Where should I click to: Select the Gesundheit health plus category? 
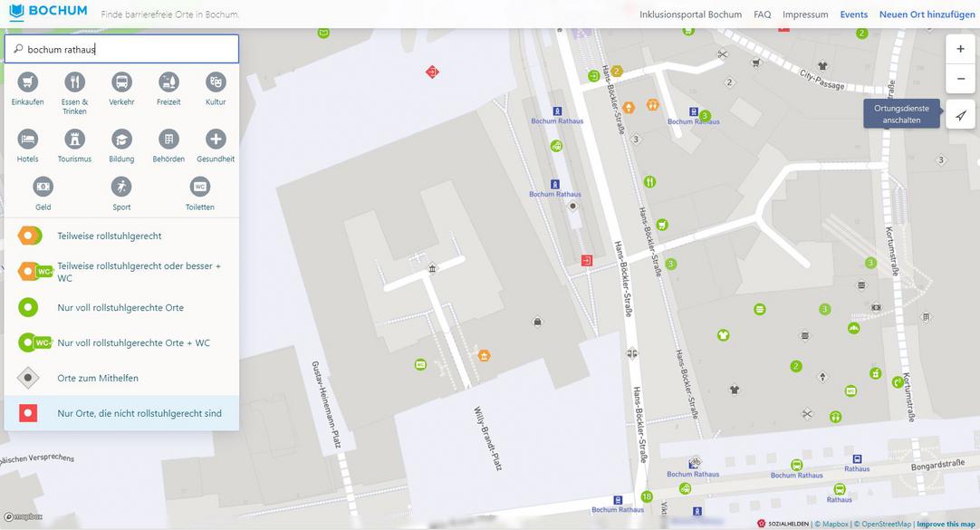(x=216, y=140)
